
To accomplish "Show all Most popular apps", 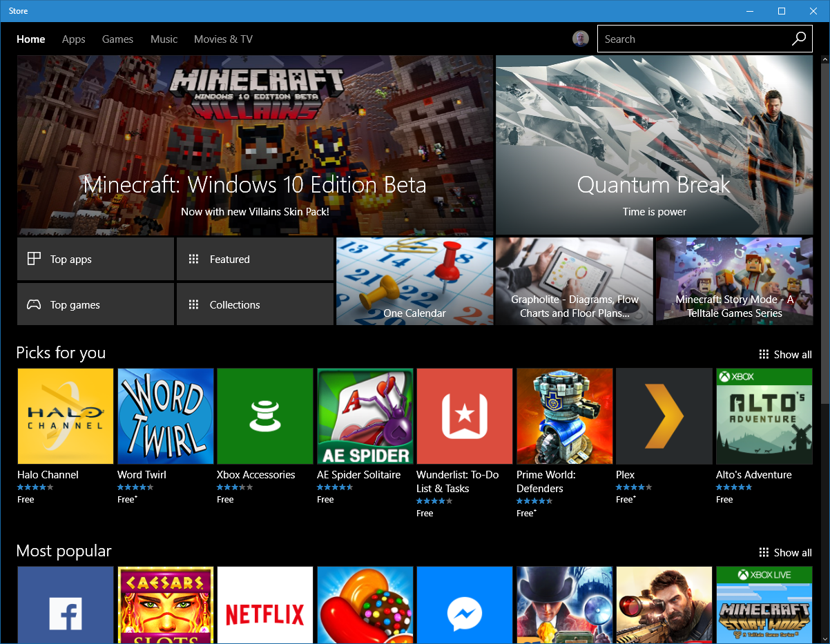I will [785, 552].
